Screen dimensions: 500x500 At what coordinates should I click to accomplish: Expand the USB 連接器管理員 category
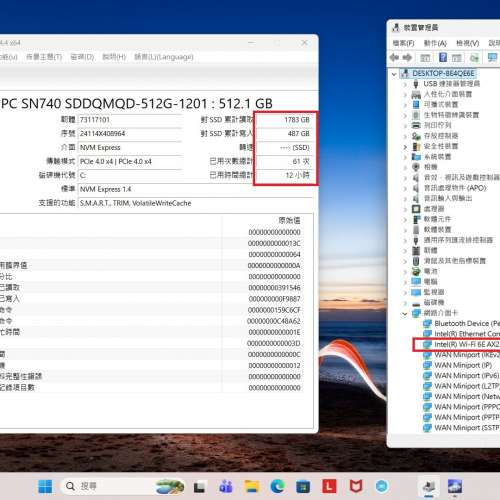click(x=405, y=84)
